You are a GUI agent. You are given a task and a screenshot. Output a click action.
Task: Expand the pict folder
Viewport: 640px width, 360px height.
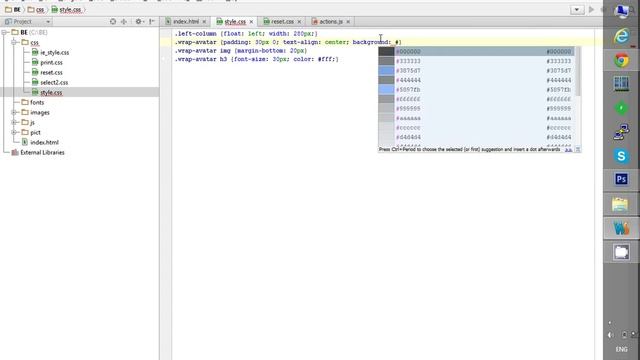(14, 132)
